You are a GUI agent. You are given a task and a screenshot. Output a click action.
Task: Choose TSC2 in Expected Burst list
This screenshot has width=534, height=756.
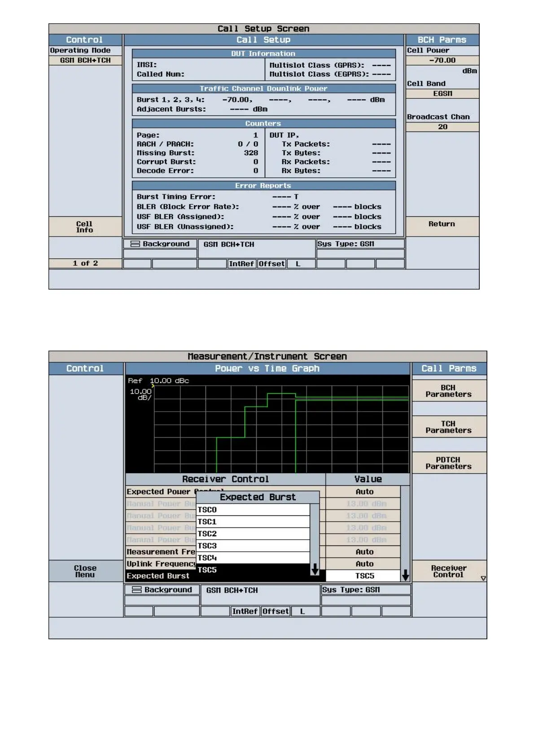click(253, 534)
